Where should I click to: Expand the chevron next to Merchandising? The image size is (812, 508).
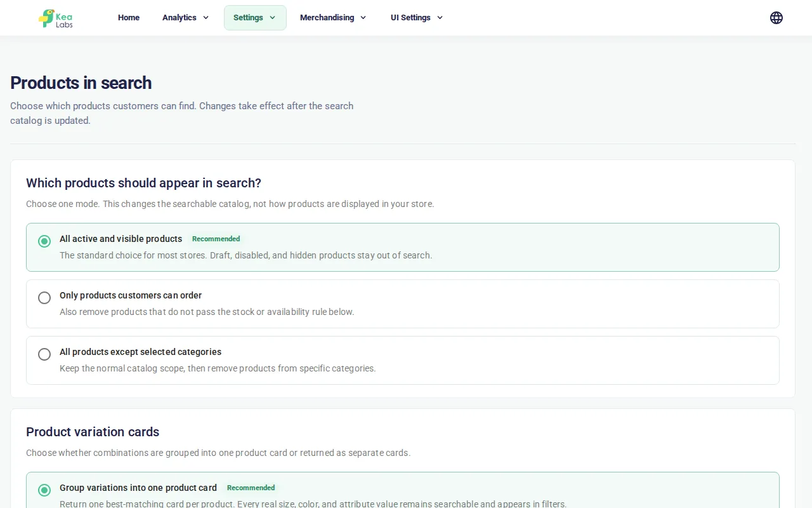pos(363,18)
